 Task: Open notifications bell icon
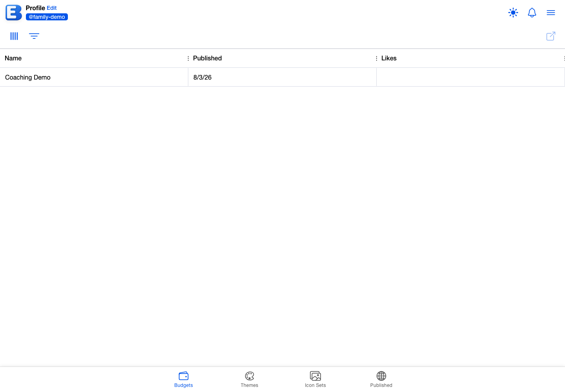pyautogui.click(x=532, y=13)
